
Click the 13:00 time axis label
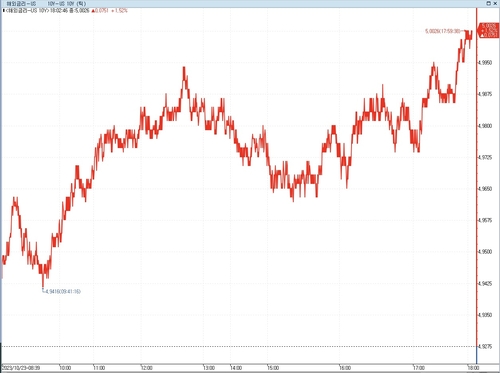click(209, 368)
